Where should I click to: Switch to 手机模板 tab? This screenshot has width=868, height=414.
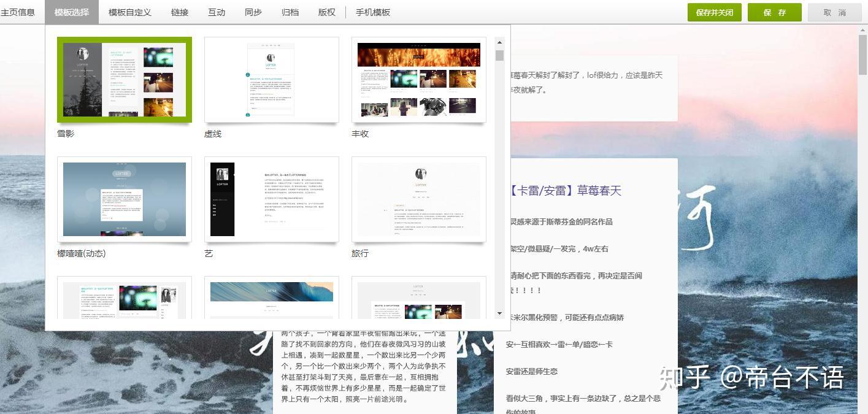point(373,12)
